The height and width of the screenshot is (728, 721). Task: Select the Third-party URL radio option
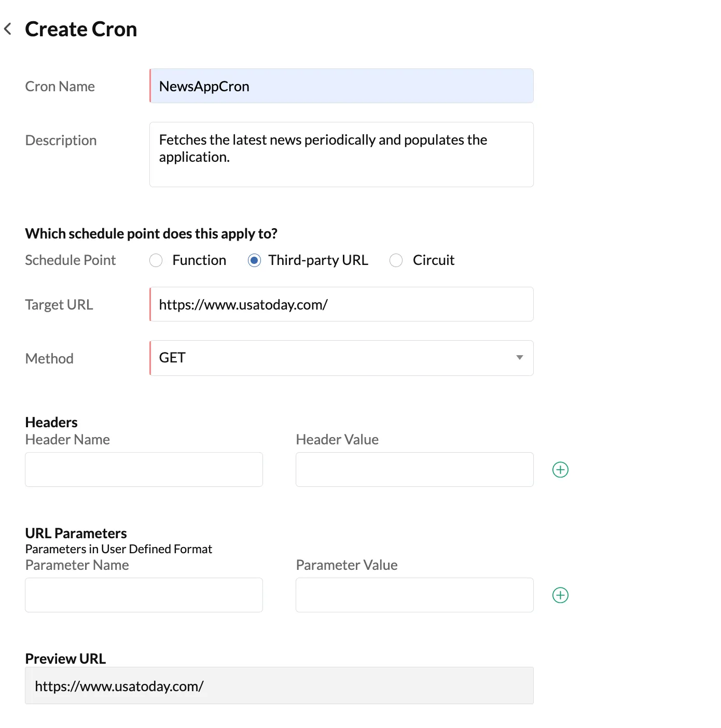tap(254, 260)
